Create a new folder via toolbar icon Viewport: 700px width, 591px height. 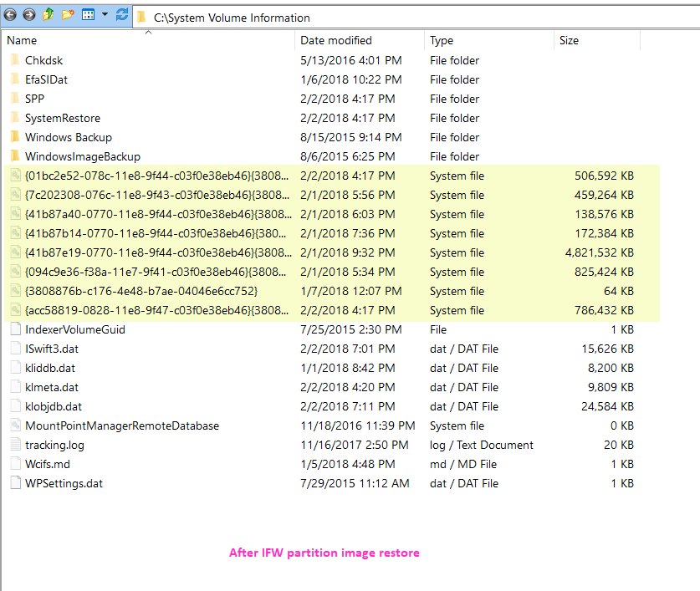point(68,15)
